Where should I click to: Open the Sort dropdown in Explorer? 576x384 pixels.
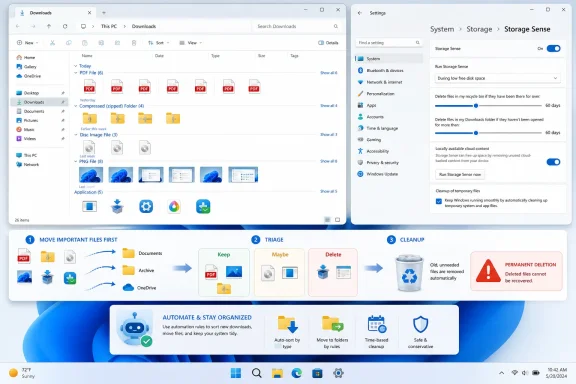(159, 43)
